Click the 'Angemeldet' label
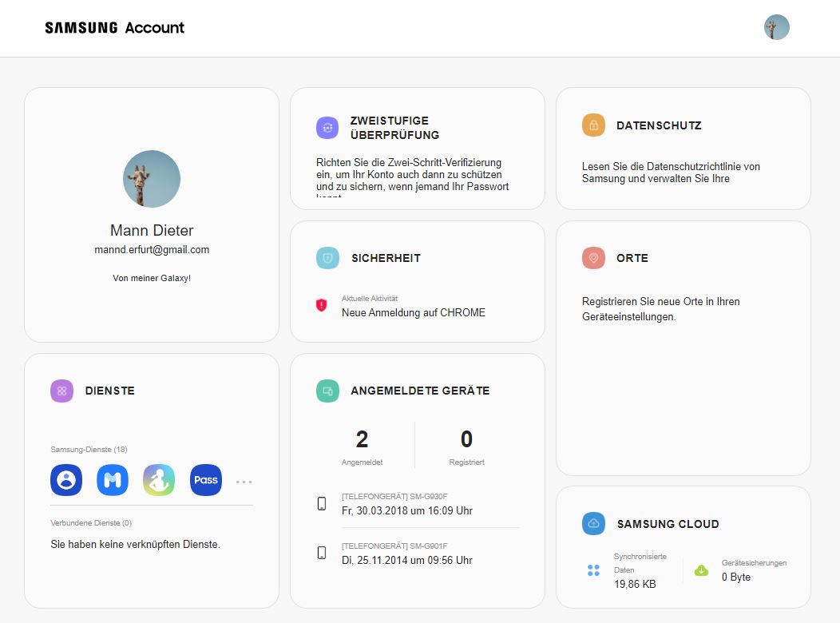840x623 pixels. 363,462
